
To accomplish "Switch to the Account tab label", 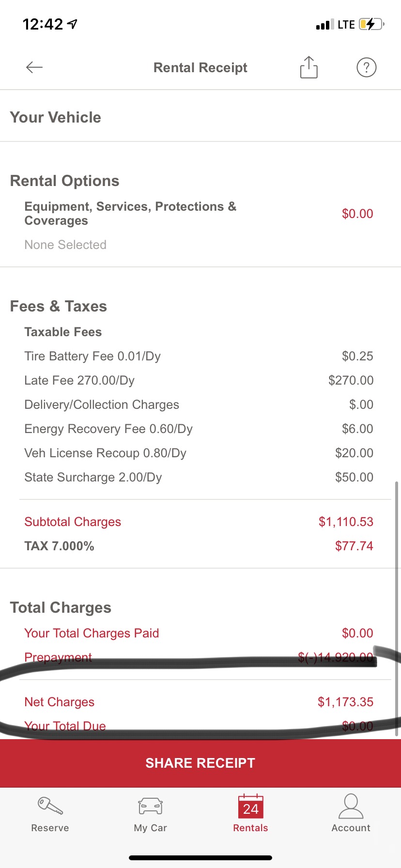I will pos(351,828).
